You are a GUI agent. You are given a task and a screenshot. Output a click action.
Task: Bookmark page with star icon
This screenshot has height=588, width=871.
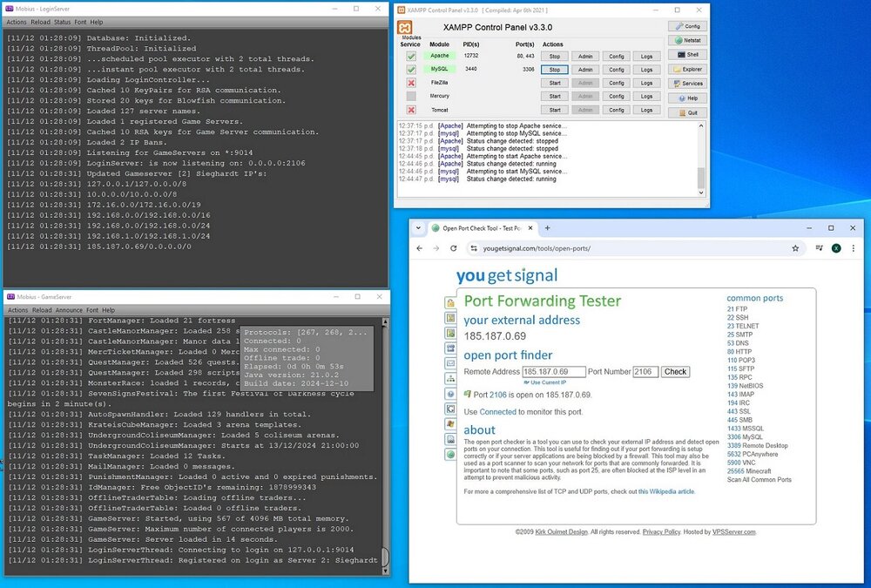point(795,248)
